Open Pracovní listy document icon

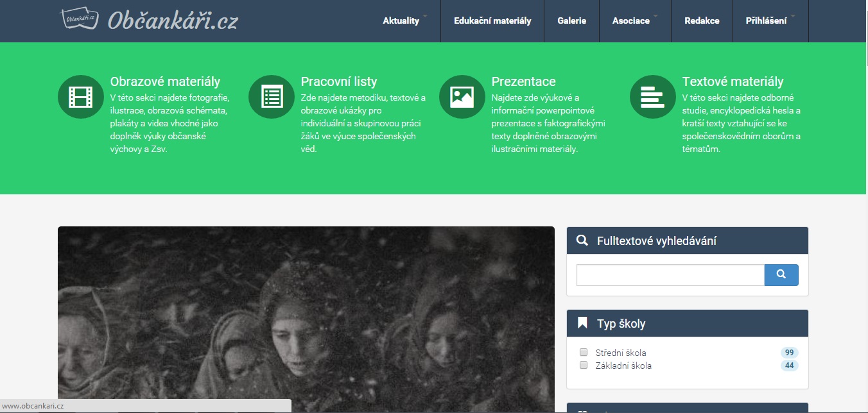(x=271, y=97)
